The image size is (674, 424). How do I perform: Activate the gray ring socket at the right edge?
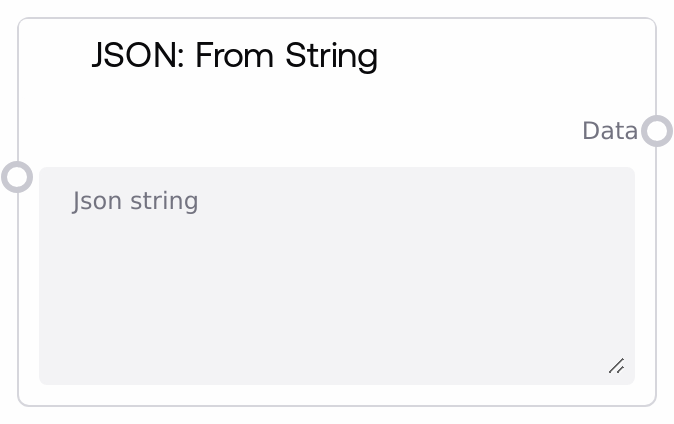pos(657,131)
